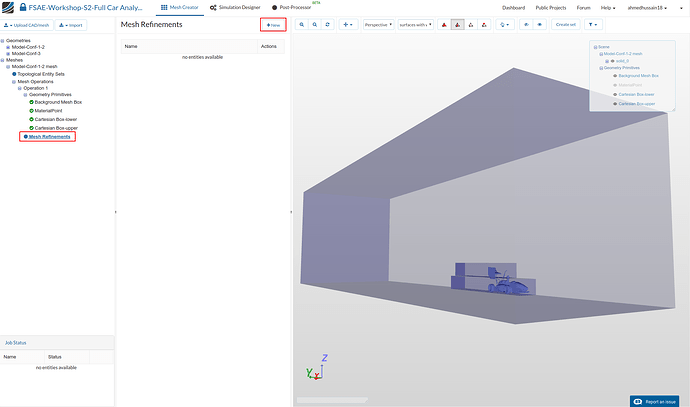Click the zoom out magnifier icon
This screenshot has height=407, width=690.
click(x=314, y=23)
